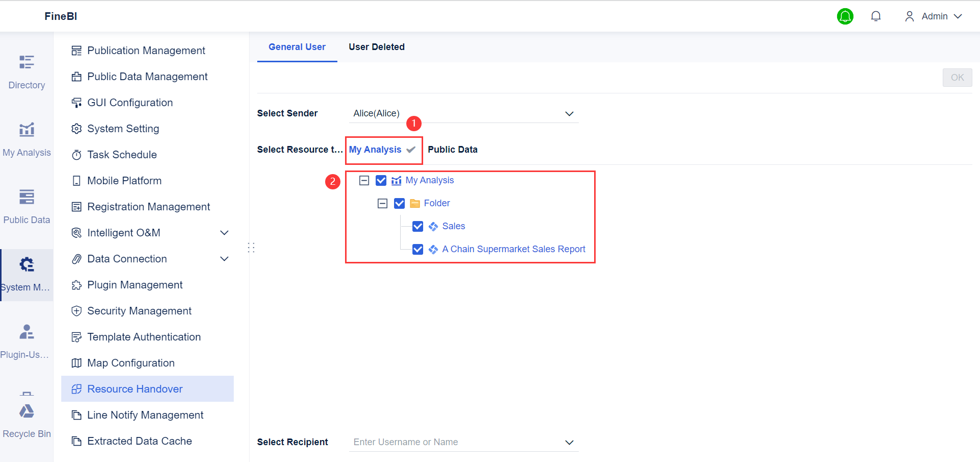This screenshot has width=980, height=462.
Task: Open the message bell icon in header
Action: (x=875, y=16)
